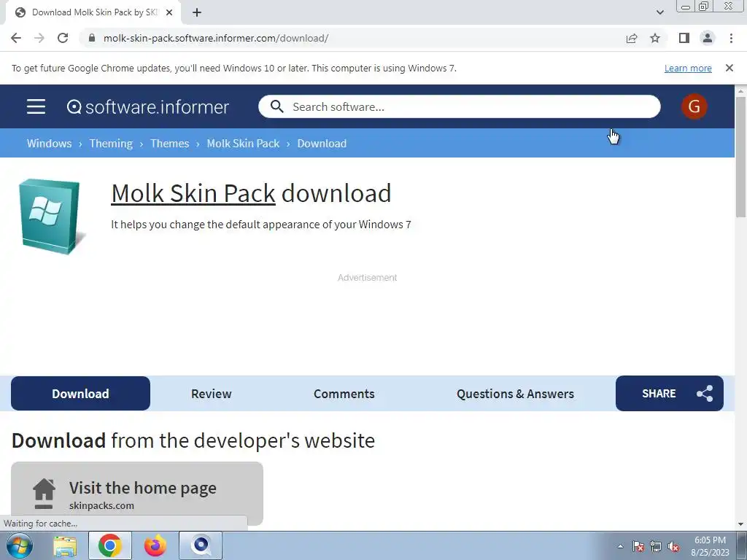
Task: Click the house icon beside Visit the home page
Action: point(44,494)
